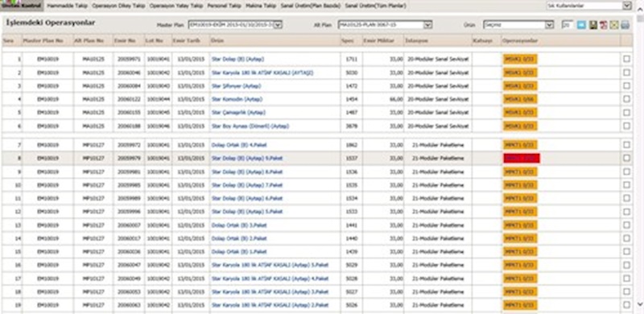Click the Emir No column header
This screenshot has width=644, height=314.
(x=126, y=41)
